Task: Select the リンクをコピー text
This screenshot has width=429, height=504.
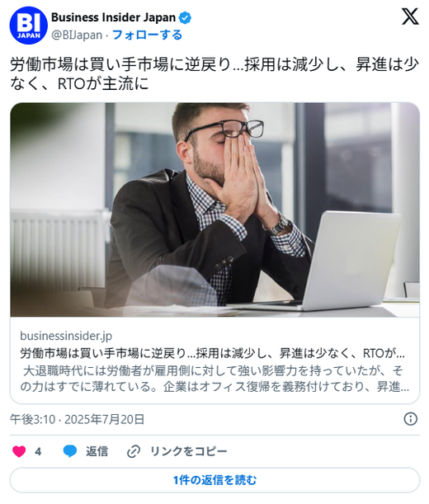Action: (x=189, y=451)
